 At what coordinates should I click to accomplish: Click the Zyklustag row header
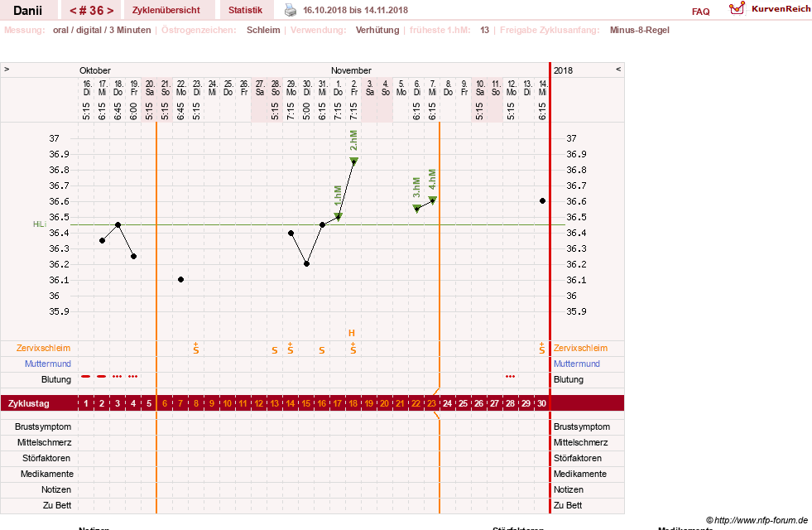point(28,403)
